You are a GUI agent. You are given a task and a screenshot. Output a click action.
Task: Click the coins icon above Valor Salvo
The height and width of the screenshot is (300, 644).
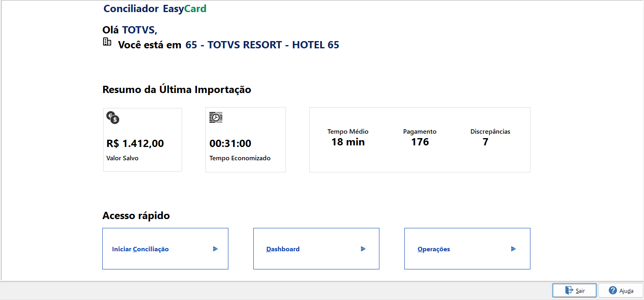pyautogui.click(x=113, y=118)
